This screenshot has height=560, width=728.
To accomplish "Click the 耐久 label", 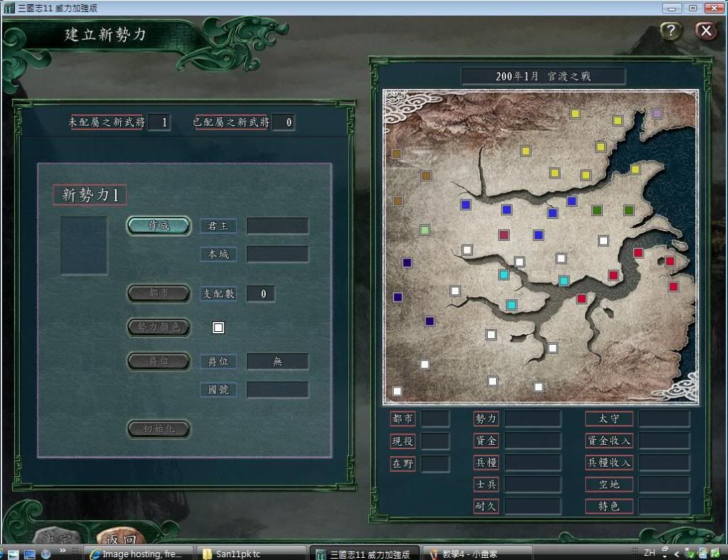I will point(486,506).
